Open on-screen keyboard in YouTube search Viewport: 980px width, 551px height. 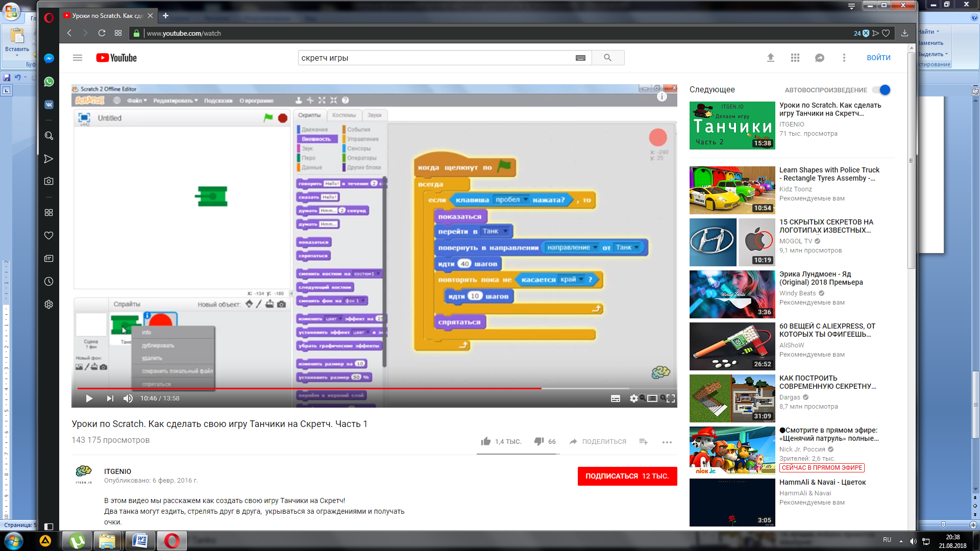(x=580, y=58)
